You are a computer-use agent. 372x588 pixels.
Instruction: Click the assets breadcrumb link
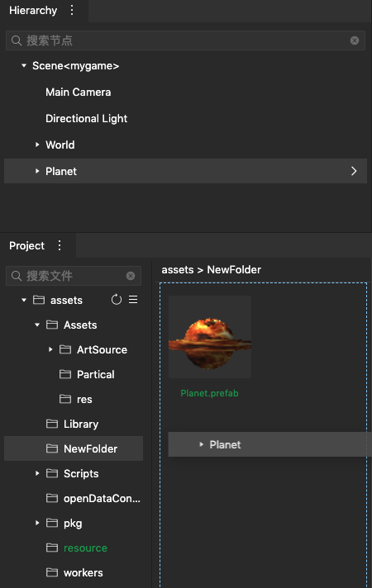point(178,269)
